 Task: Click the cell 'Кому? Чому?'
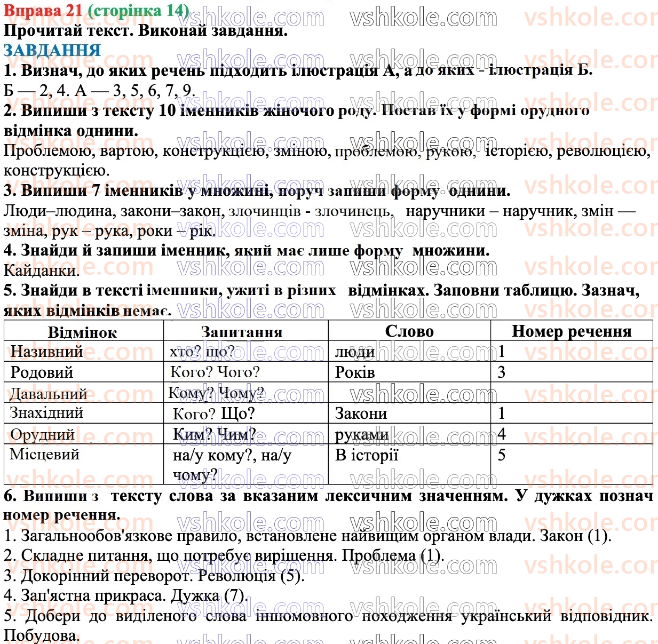(x=216, y=393)
